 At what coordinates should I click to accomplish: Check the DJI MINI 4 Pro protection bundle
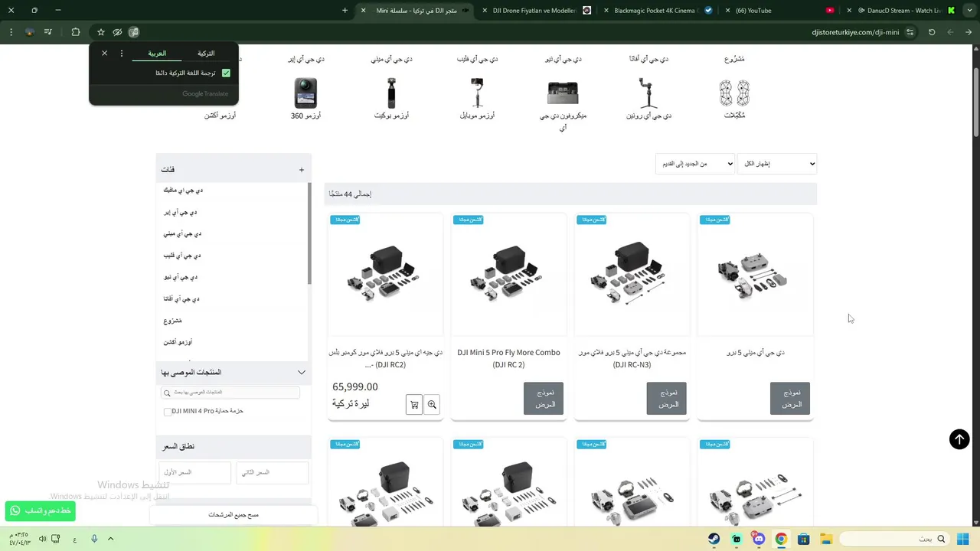point(168,412)
